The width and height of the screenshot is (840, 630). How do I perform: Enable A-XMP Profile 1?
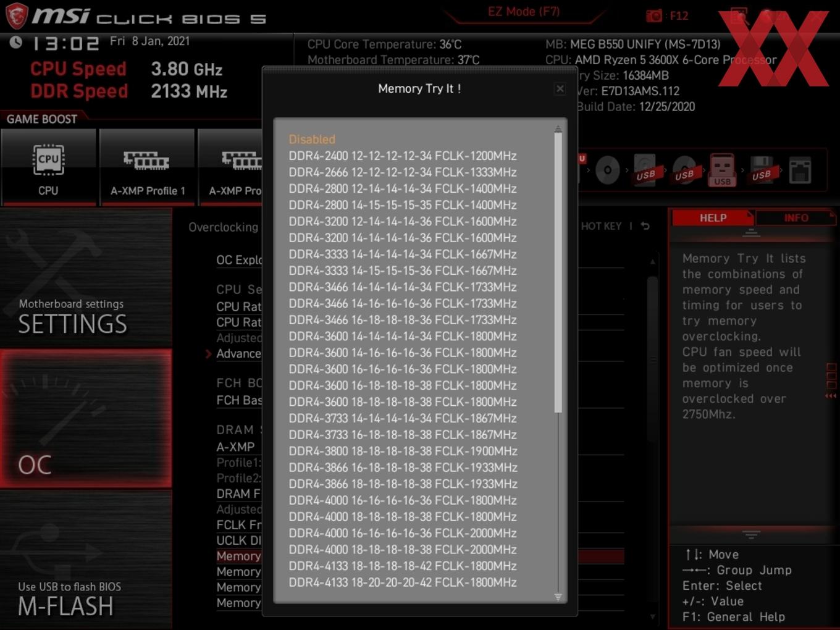(147, 167)
